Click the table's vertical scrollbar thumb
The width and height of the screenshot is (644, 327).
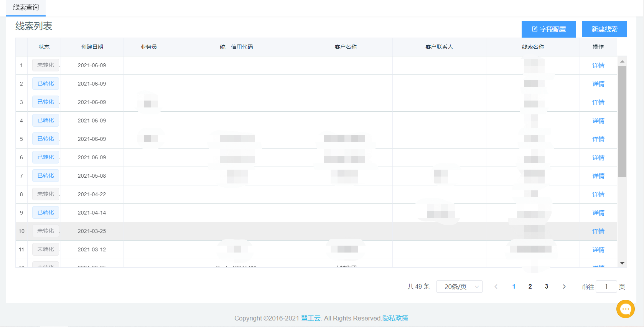(622, 121)
